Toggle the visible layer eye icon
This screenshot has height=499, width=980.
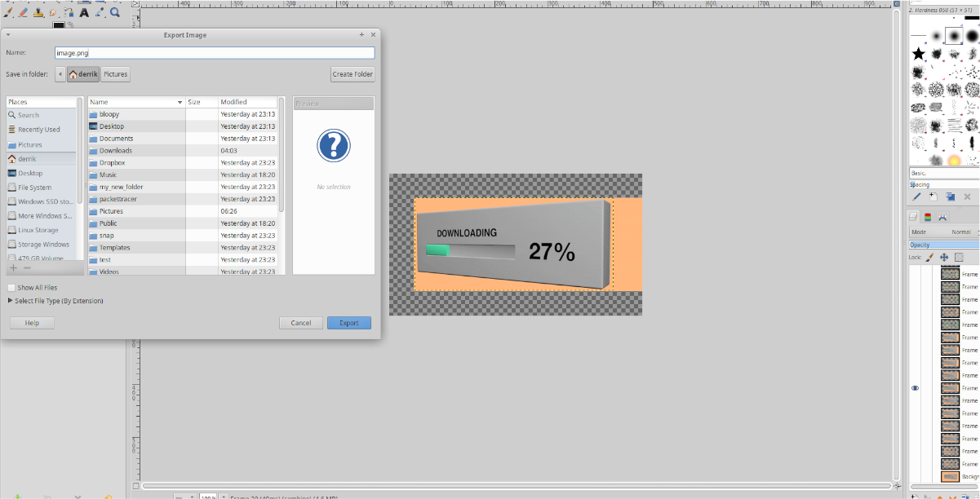click(915, 388)
